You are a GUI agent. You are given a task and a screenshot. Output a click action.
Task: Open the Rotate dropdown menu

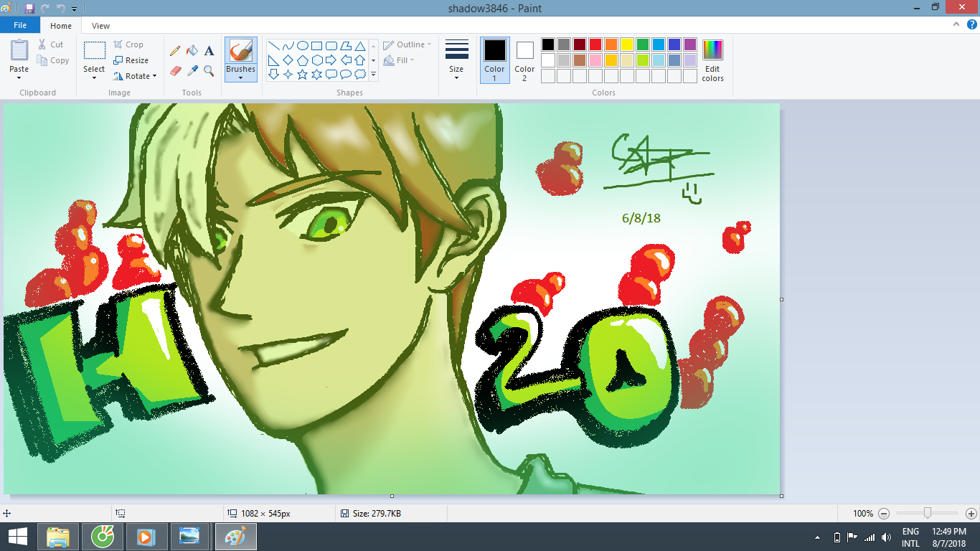coord(135,76)
